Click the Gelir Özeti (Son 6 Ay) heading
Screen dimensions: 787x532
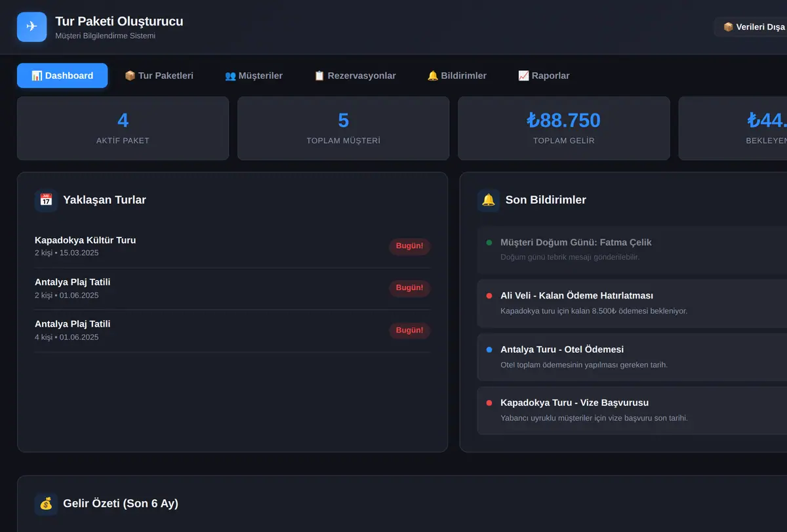(121, 504)
